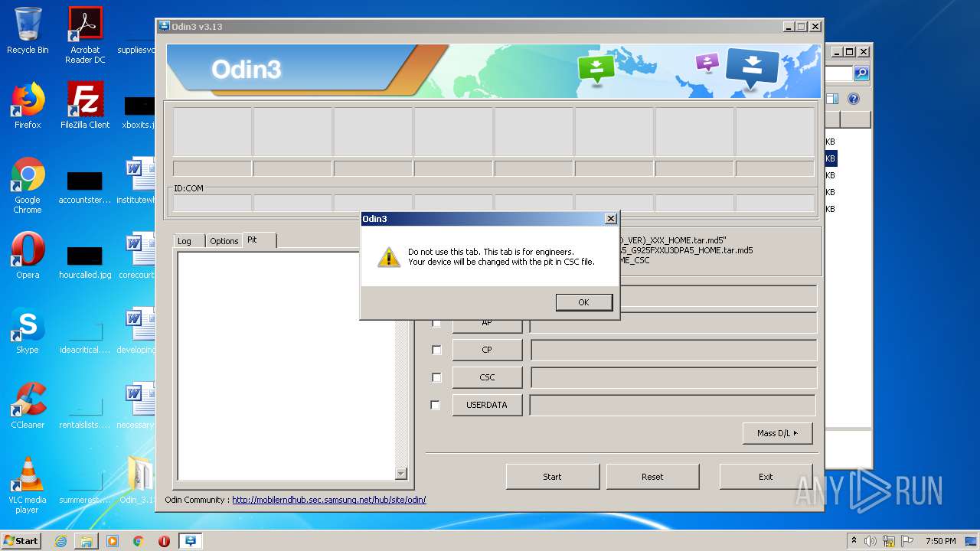This screenshot has height=551, width=980.
Task: Open the Google Chrome desktop shortcut
Action: tap(28, 185)
